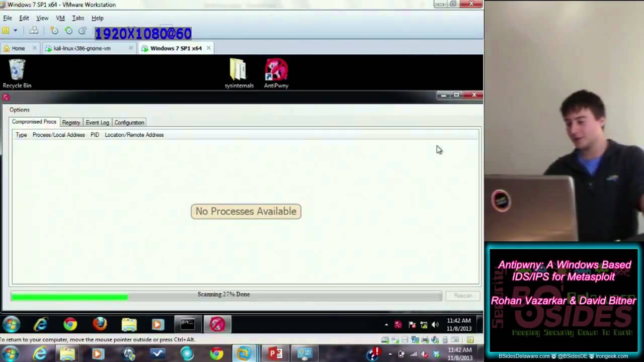The width and height of the screenshot is (644, 362).
Task: Close the kali-linux-i386-gnome-vm tab
Action: click(x=131, y=48)
